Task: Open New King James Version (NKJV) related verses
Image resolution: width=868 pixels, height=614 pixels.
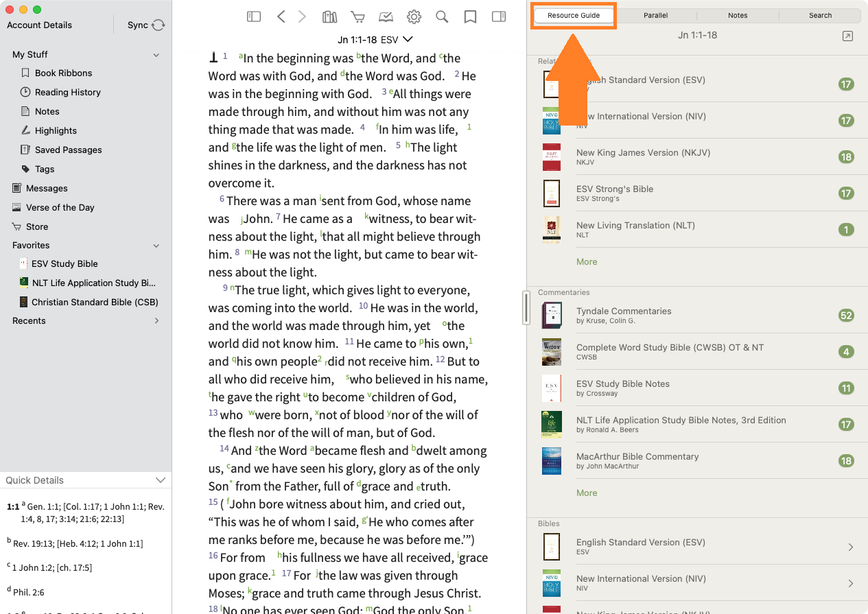Action: point(697,157)
